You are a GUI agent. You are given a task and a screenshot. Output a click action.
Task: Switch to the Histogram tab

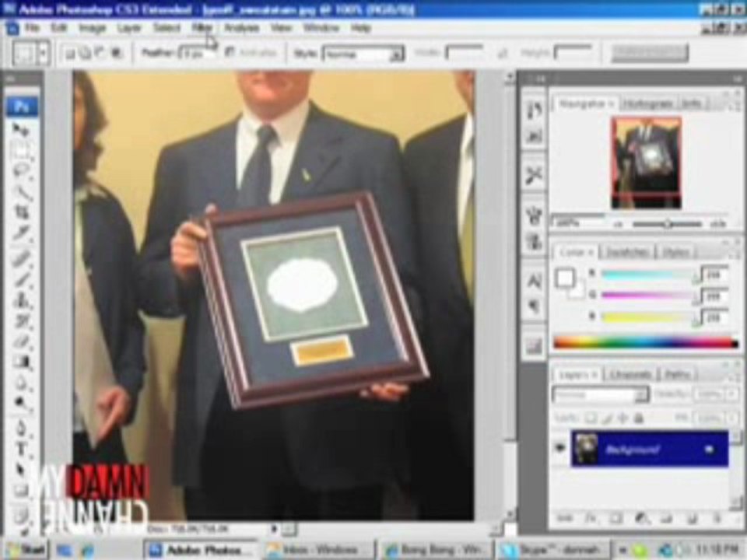pyautogui.click(x=648, y=103)
